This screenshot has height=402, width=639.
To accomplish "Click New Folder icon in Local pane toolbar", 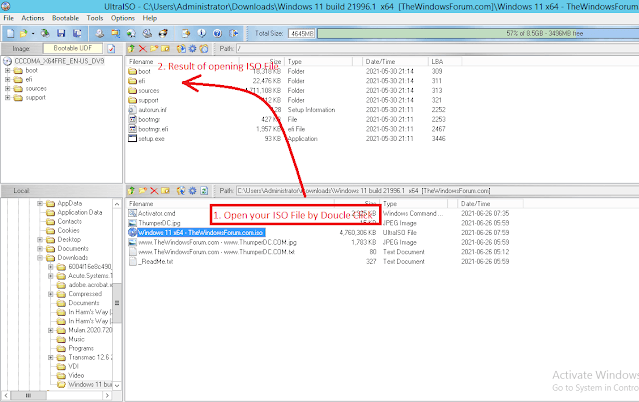I will coord(143,190).
